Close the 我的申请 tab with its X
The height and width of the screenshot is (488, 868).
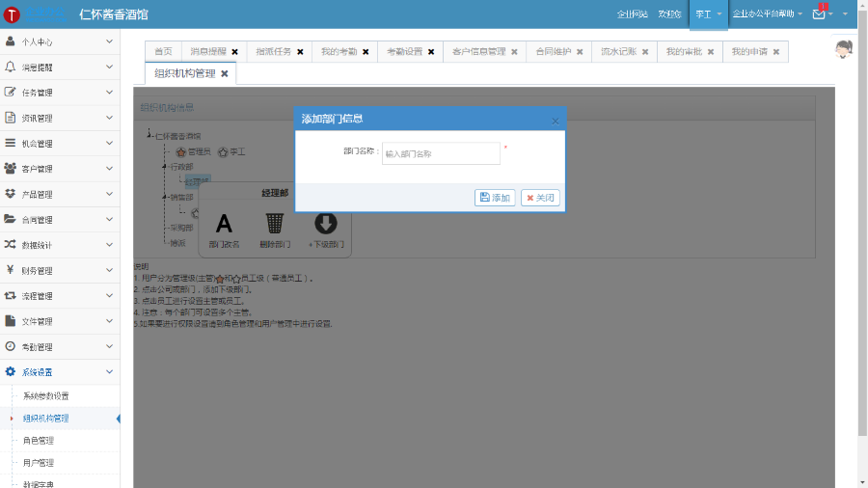(x=776, y=52)
